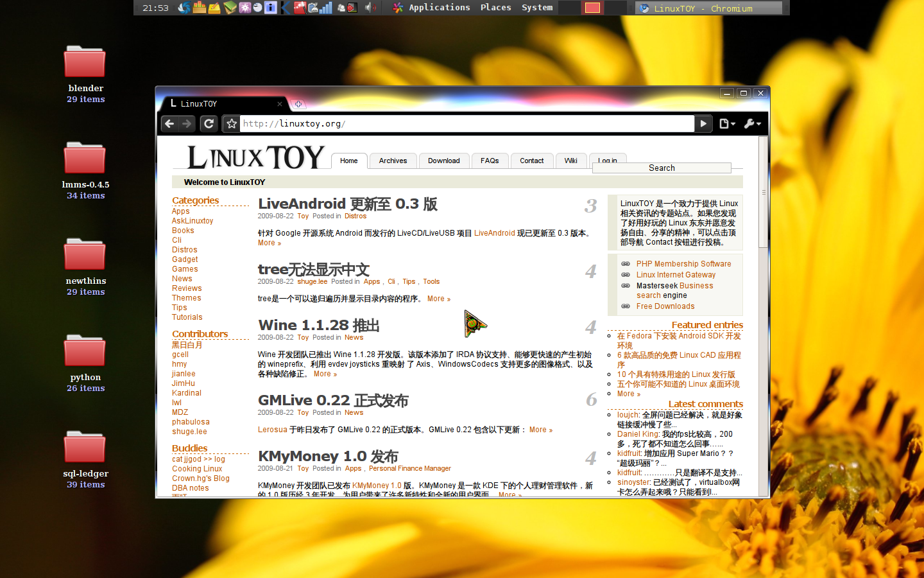The width and height of the screenshot is (924, 578).
Task: Bookmark this page with the star icon
Action: [232, 123]
